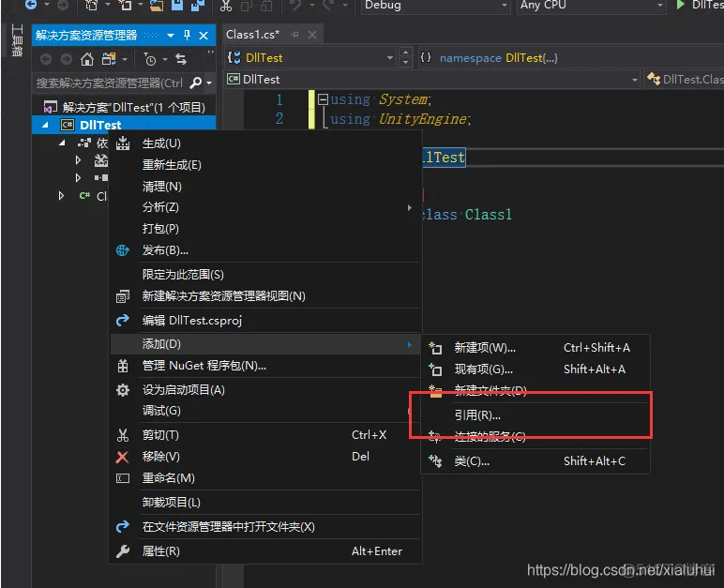
Task: Click the arrow icon for opening folder in Explorer
Action: 122,526
